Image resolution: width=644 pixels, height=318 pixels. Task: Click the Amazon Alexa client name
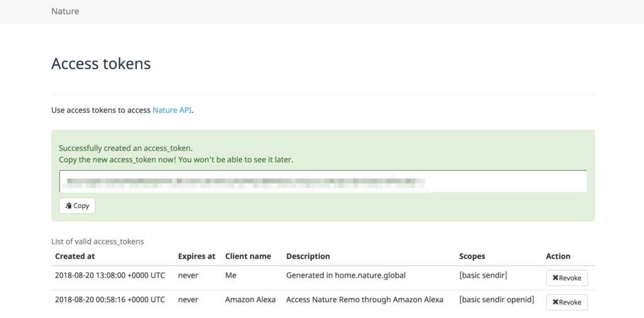click(x=250, y=300)
